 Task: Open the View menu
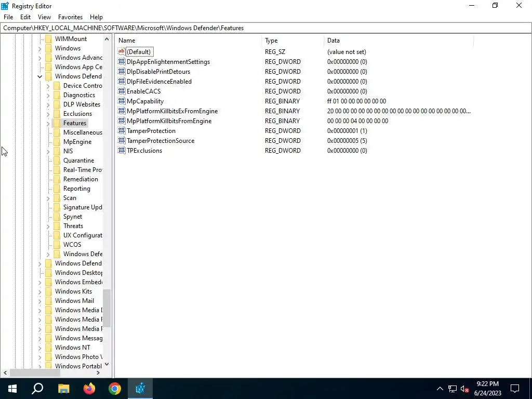pyautogui.click(x=44, y=17)
